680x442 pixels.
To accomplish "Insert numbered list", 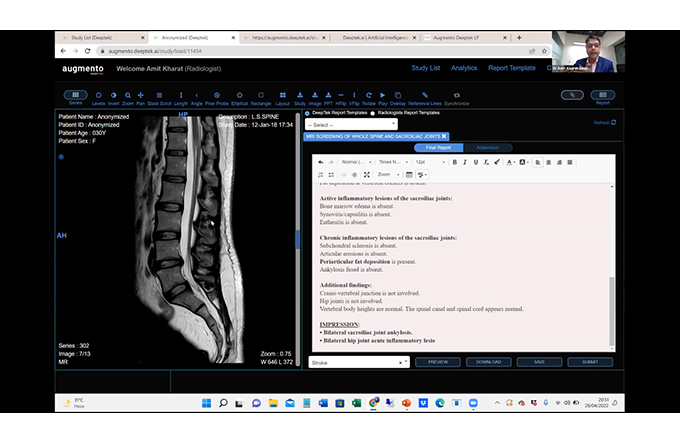I will click(x=320, y=175).
